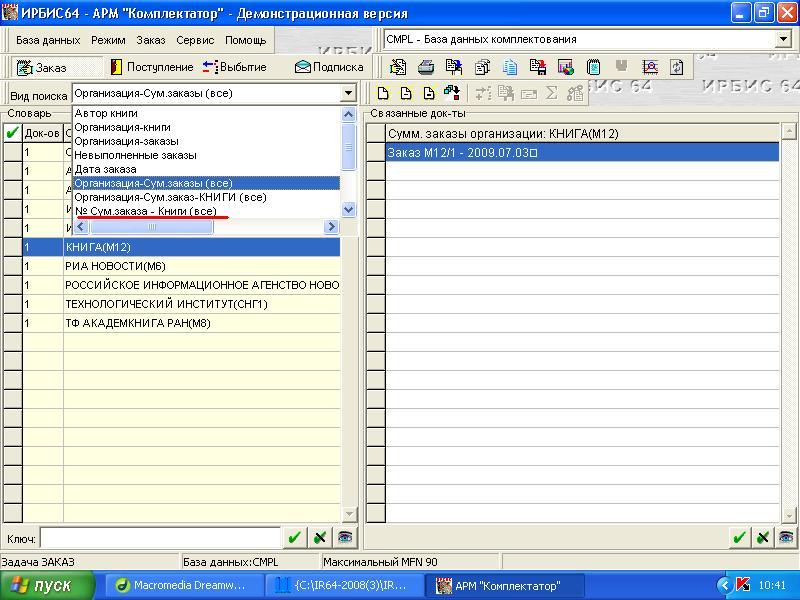Click the crossed checkmark in the right panel
The width and height of the screenshot is (800, 600).
click(763, 538)
